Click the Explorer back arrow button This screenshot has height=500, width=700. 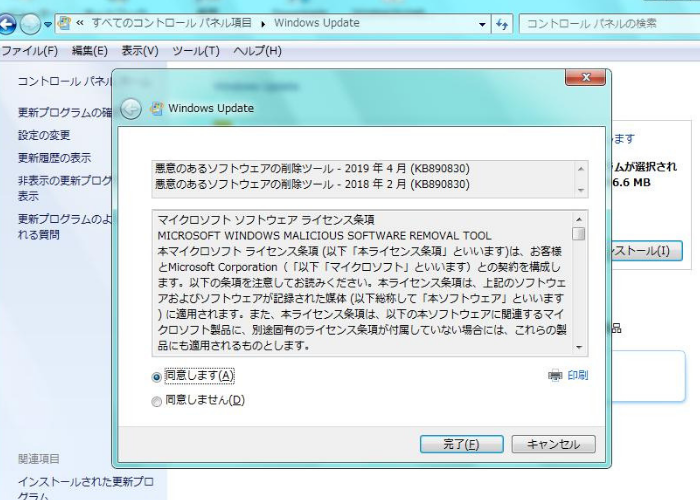click(x=7, y=24)
